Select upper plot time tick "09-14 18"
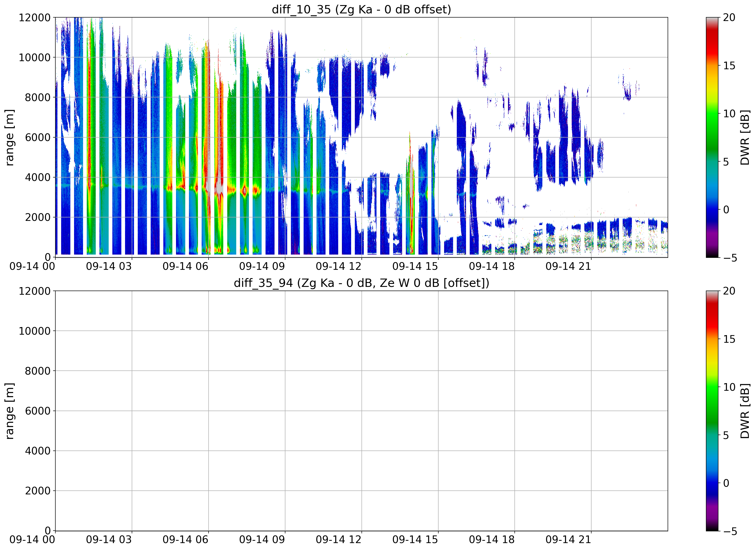Screen dimensions: 756x550 [492, 267]
